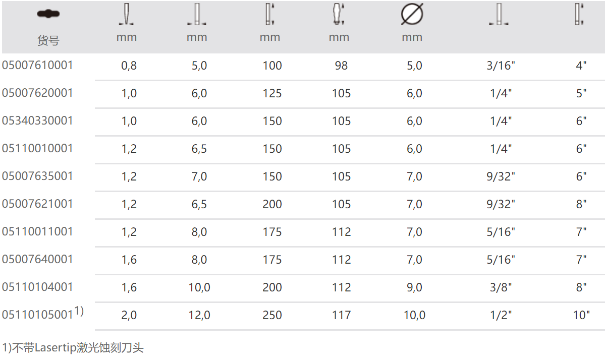
Task: Click the 3/8" blade width value
Action: click(x=501, y=287)
